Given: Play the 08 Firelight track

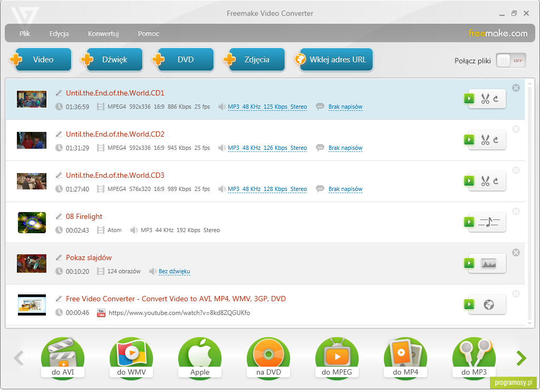Looking at the screenshot, I should point(469,222).
